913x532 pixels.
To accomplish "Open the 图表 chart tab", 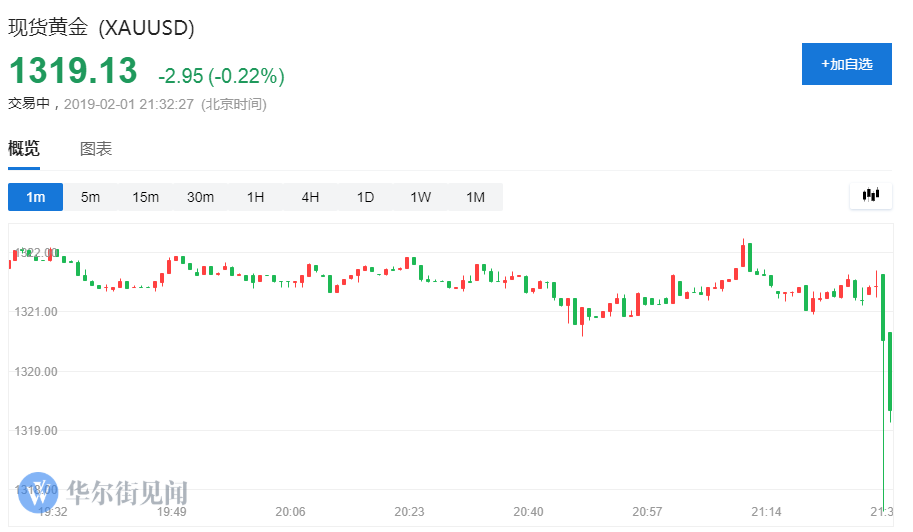I will tap(96, 149).
